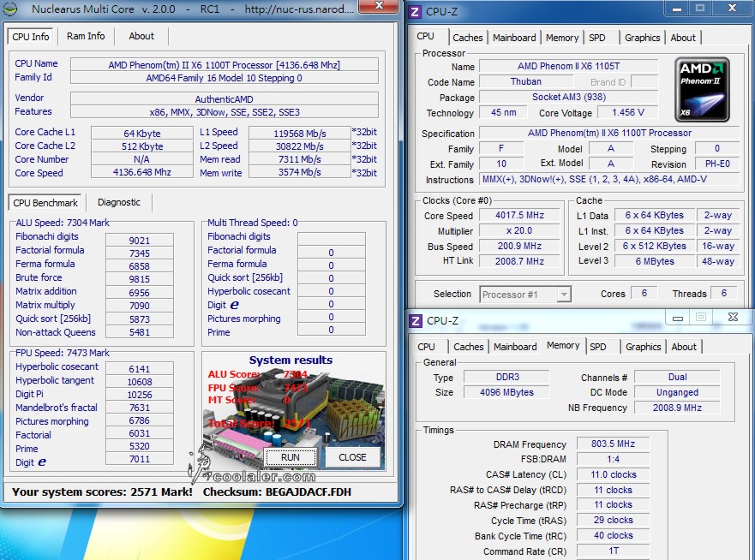Image resolution: width=755 pixels, height=560 pixels.
Task: Open Graphics tab in top CPU-Z window
Action: pos(643,38)
